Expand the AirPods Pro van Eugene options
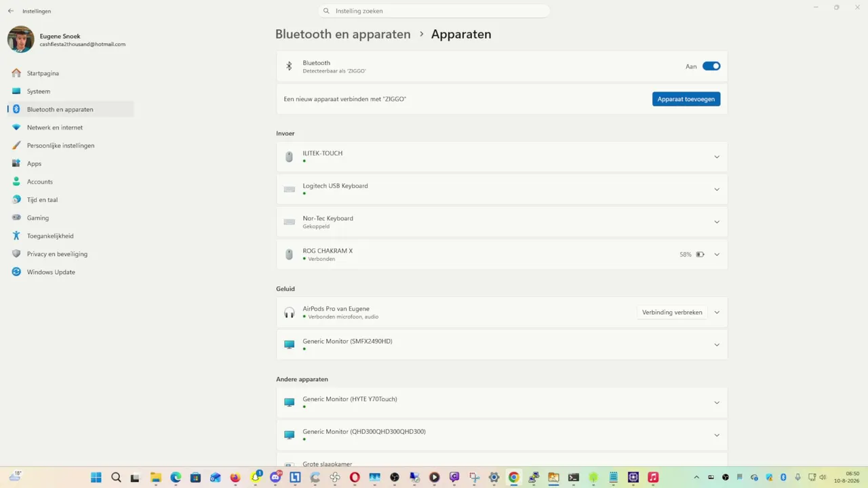 (717, 312)
